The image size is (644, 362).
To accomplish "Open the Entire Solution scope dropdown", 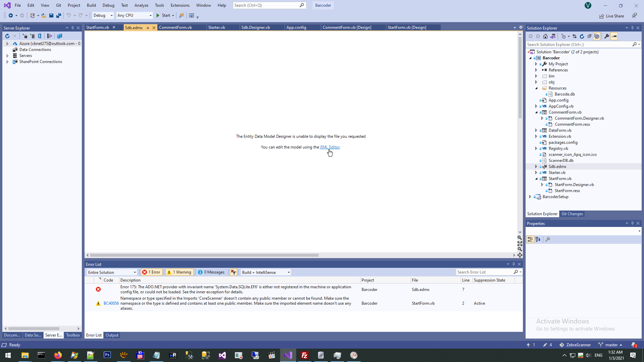I will [112, 272].
